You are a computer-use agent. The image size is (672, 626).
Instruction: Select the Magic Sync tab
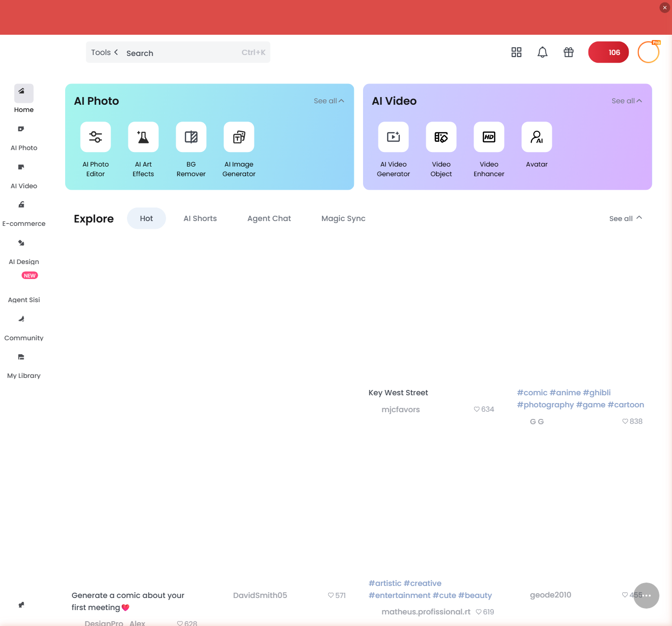pyautogui.click(x=343, y=218)
